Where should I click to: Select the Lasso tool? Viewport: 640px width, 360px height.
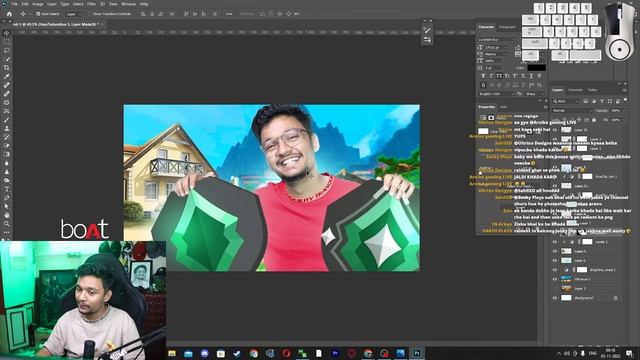(7, 51)
